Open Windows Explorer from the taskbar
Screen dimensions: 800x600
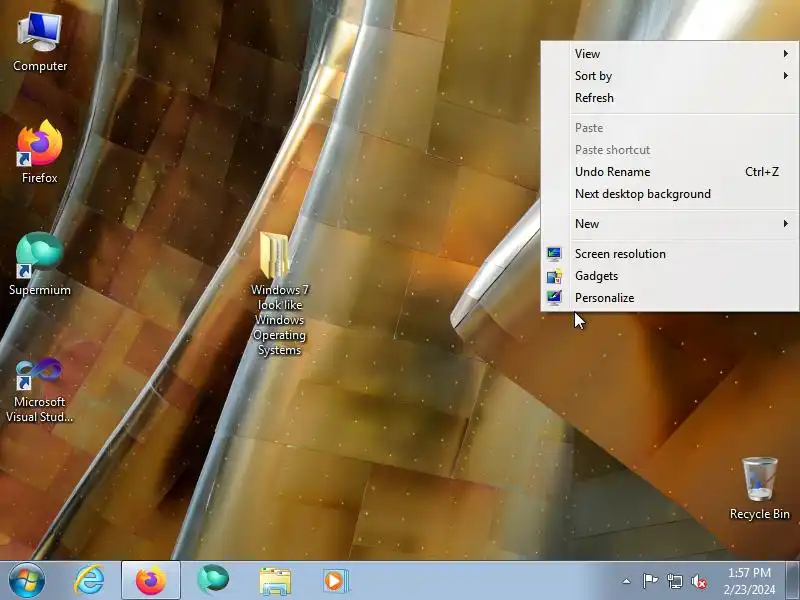tap(275, 581)
